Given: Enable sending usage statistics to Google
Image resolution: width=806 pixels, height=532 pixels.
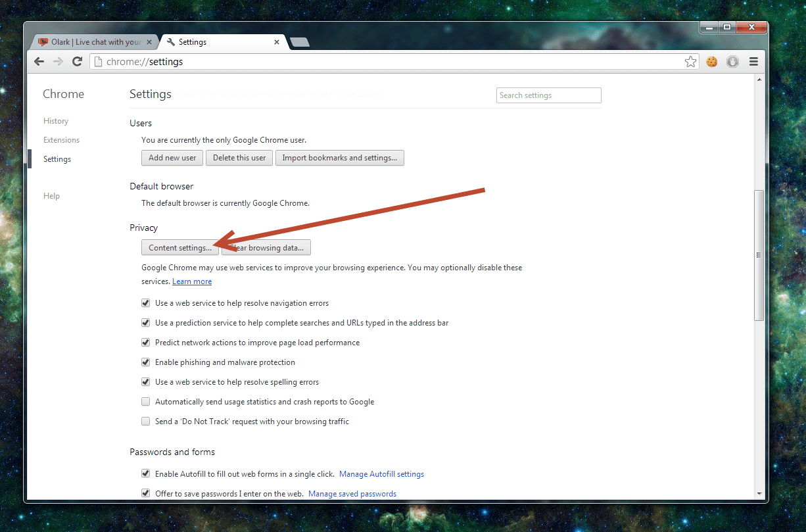Looking at the screenshot, I should point(146,402).
